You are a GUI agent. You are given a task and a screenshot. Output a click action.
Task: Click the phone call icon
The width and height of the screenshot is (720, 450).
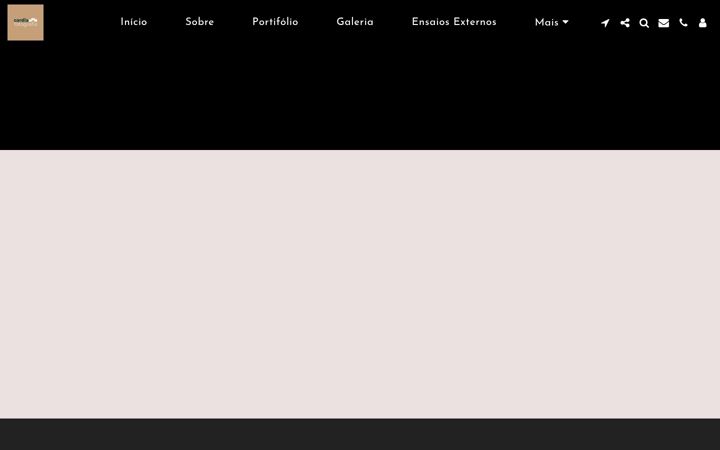[x=683, y=23]
